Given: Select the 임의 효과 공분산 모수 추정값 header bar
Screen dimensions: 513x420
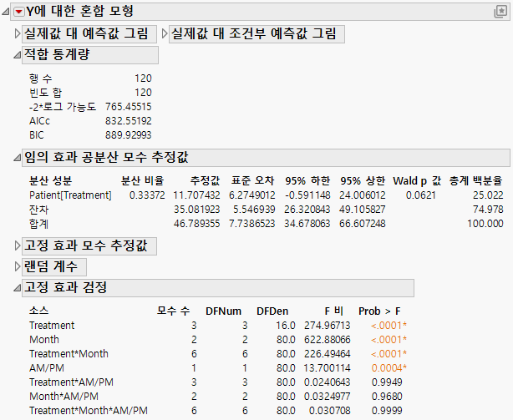Looking at the screenshot, I should pyautogui.click(x=266, y=158).
